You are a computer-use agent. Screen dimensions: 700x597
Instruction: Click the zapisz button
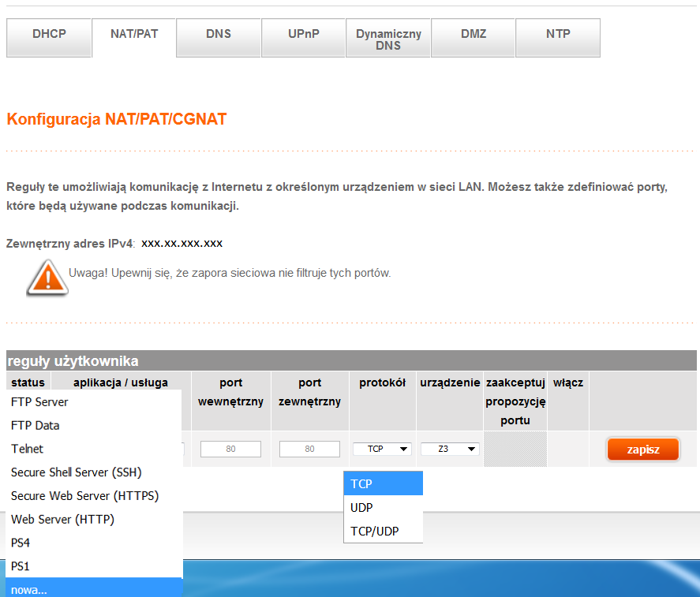tap(642, 449)
